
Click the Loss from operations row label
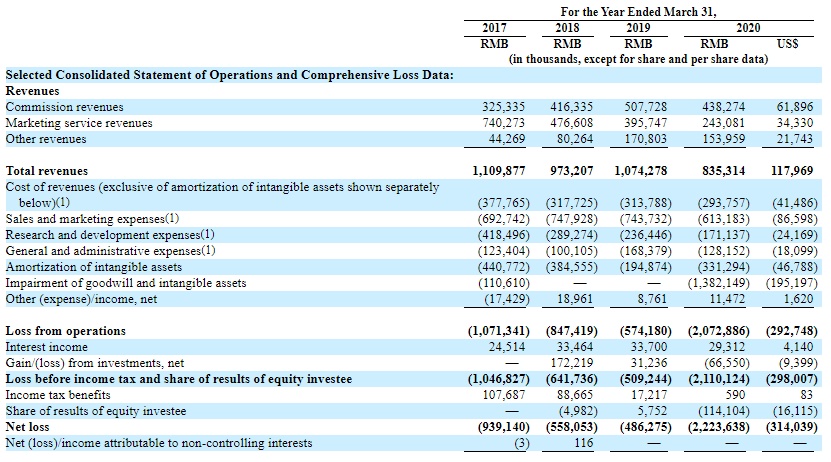(66, 331)
